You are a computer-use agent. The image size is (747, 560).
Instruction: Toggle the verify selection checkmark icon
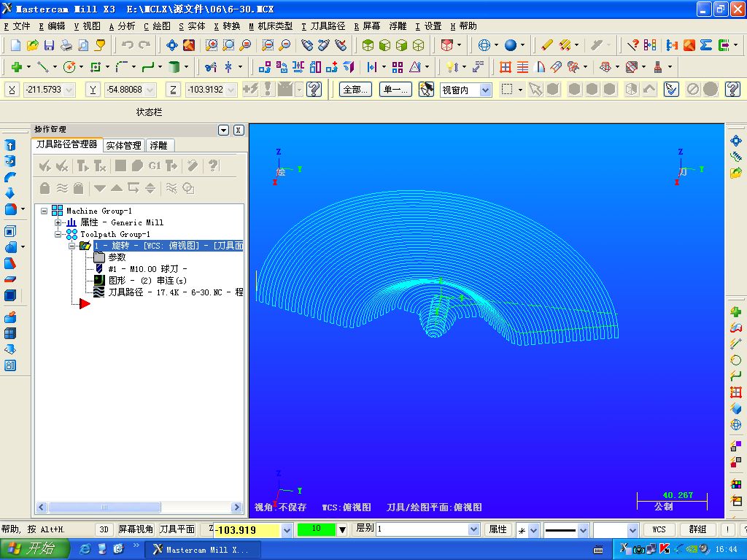point(671,90)
